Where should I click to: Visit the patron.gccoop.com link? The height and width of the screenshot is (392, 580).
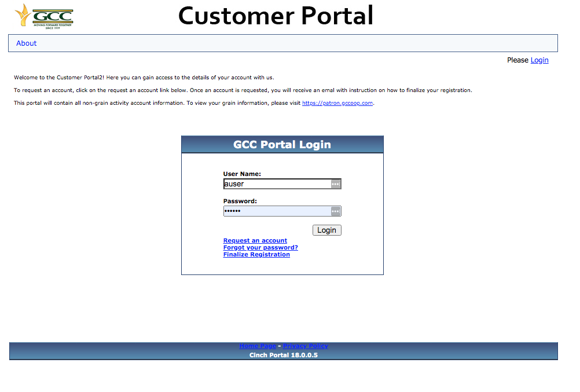point(337,103)
